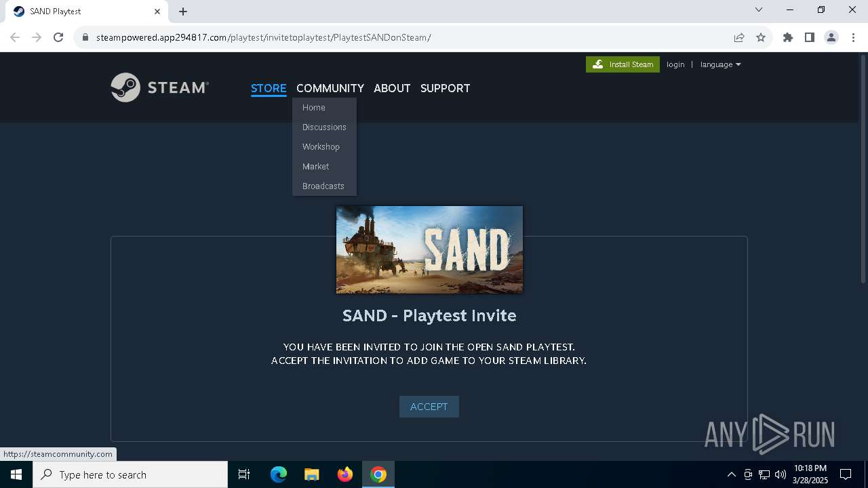Click the SAND - Playtest Invite heading

coord(429,315)
